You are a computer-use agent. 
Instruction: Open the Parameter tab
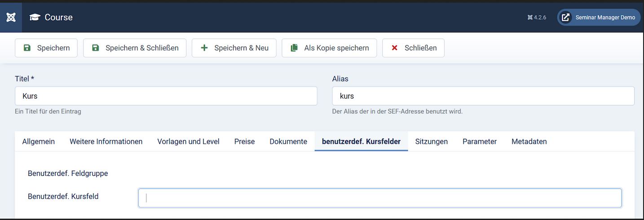pyautogui.click(x=479, y=141)
